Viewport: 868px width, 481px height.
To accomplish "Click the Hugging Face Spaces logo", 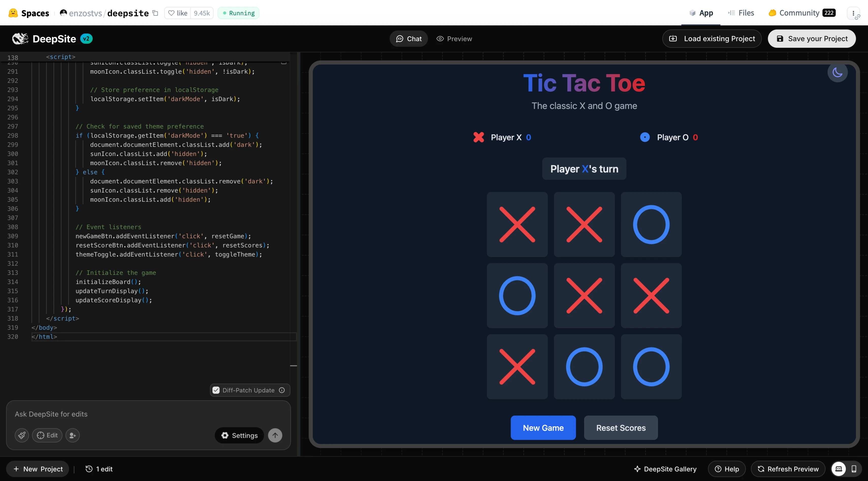I will 29,13.
